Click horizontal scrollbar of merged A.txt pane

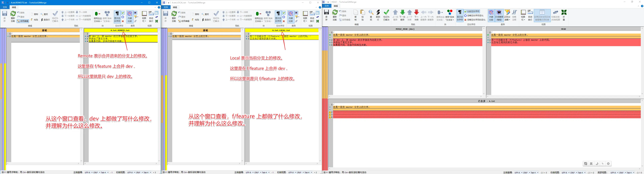click(x=485, y=168)
